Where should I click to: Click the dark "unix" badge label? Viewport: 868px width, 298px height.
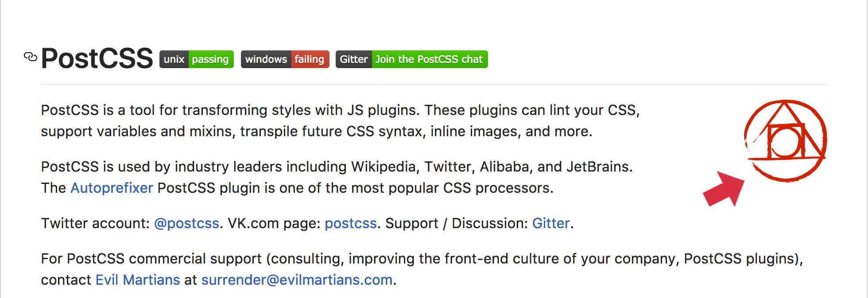pyautogui.click(x=174, y=59)
